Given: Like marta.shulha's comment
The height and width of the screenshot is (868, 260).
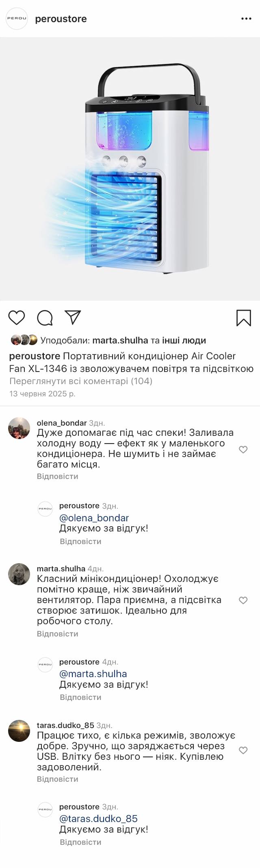Looking at the screenshot, I should tap(243, 600).
